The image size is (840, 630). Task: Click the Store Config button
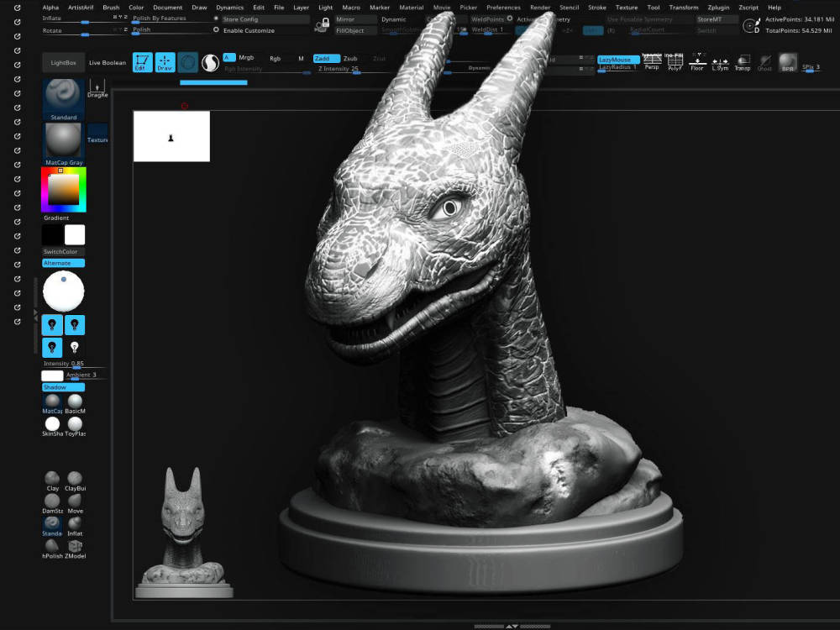point(265,19)
